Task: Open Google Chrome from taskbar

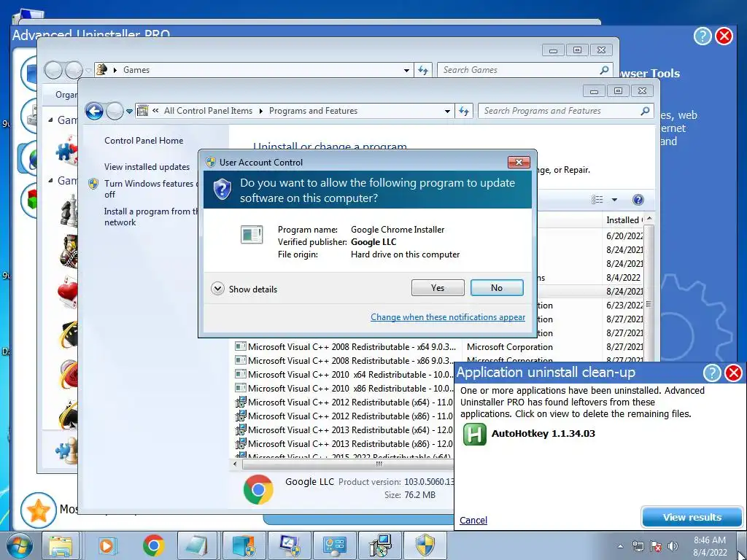Action: (x=153, y=545)
